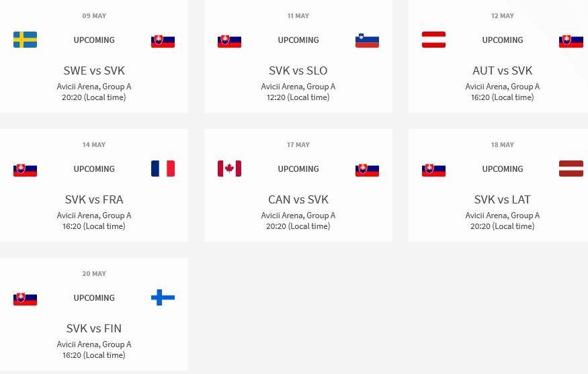This screenshot has width=588, height=374.
Task: Open the AUT vs SVK matchup title
Action: point(503,71)
